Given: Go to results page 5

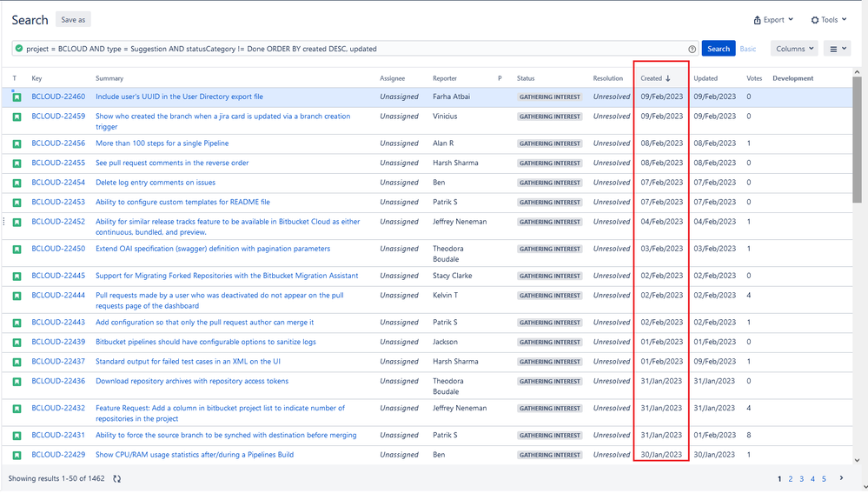Looking at the screenshot, I should (x=824, y=479).
